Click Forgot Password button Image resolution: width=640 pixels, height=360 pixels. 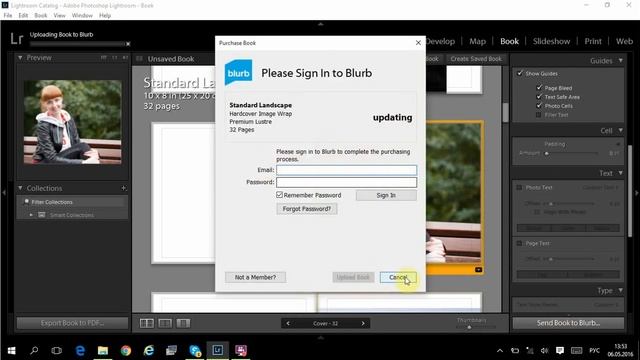coord(307,209)
